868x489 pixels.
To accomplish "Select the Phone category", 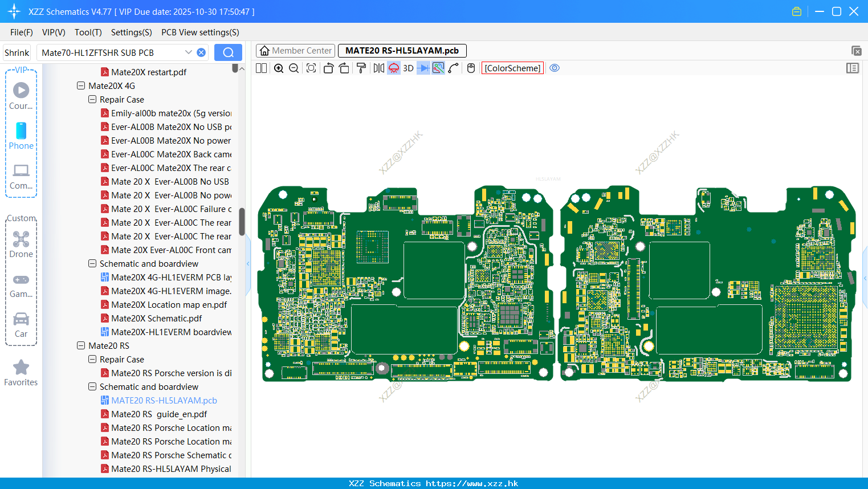I will tap(21, 136).
